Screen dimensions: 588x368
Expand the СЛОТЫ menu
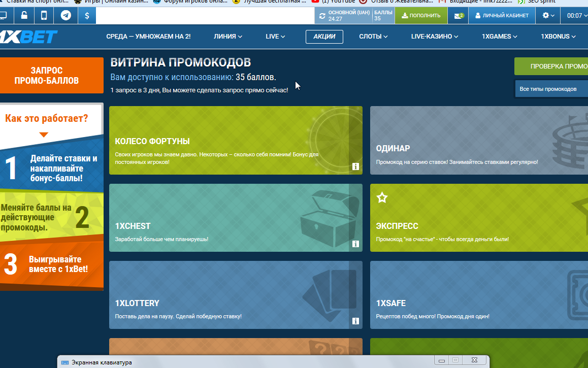373,37
